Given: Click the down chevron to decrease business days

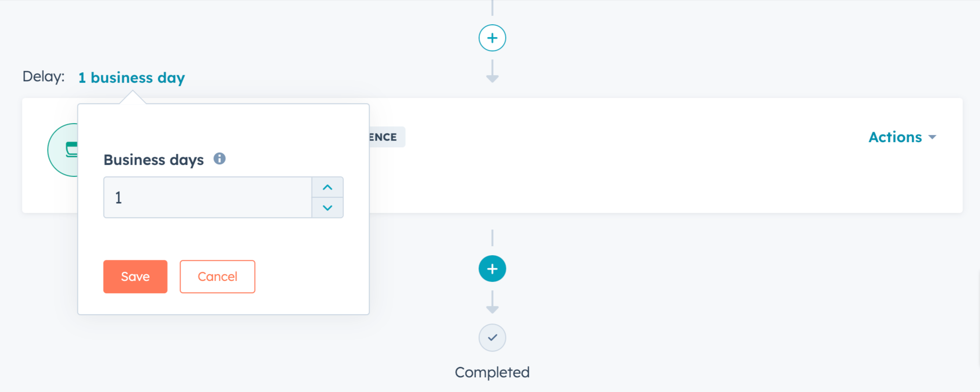Looking at the screenshot, I should click(x=327, y=207).
